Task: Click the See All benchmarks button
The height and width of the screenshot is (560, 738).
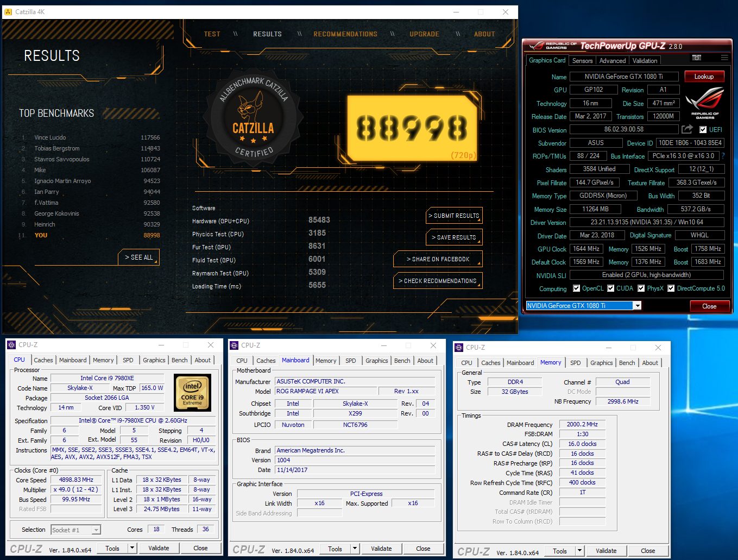Action: (140, 257)
